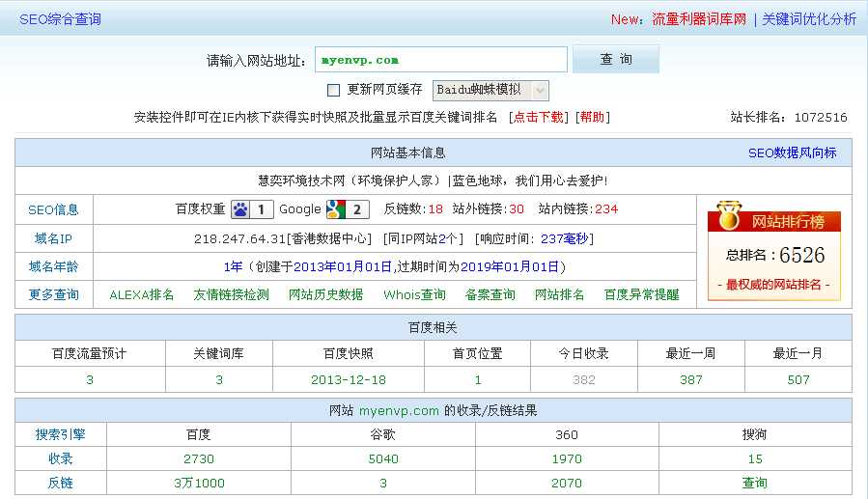This screenshot has height=499, width=868.
Task: Click the expiry date 2019年01月01日
Action: pos(509,266)
